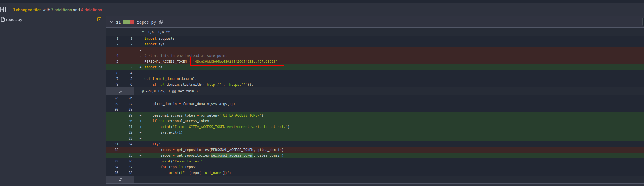Click the "import requests" code line
Viewport: 644px width, 186px height.
pyautogui.click(x=160, y=39)
